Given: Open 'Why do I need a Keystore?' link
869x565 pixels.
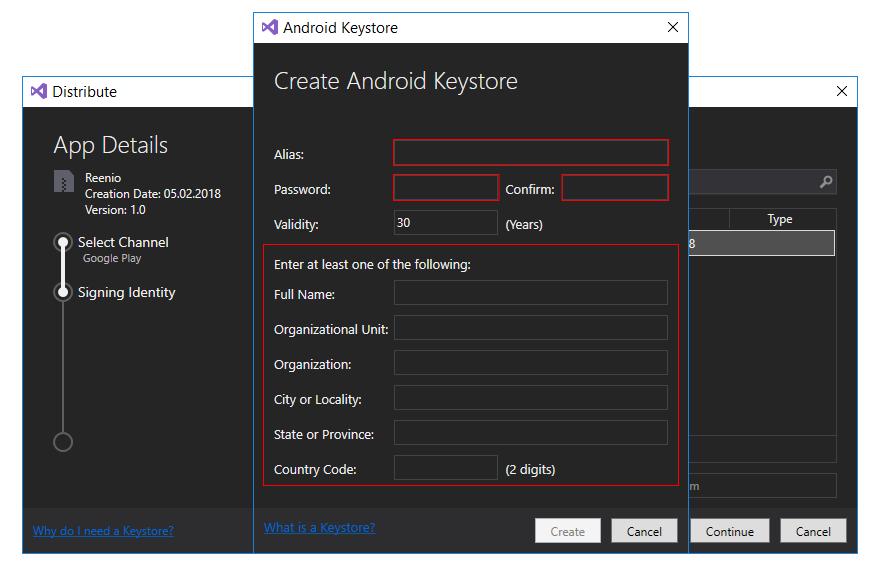Looking at the screenshot, I should (x=103, y=531).
